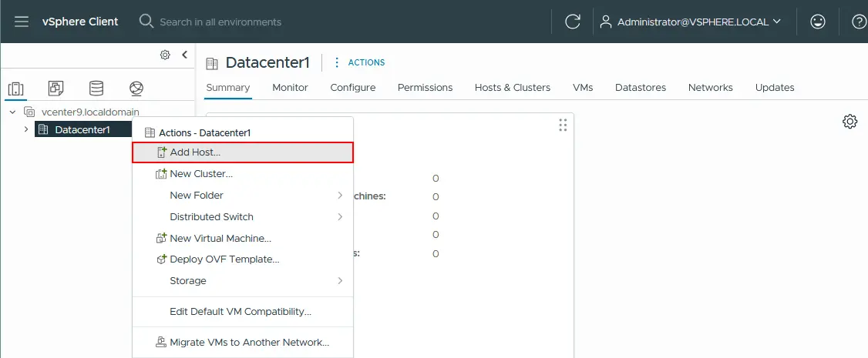Select Distributed Switch menu entry
This screenshot has height=358, width=868.
243,216
